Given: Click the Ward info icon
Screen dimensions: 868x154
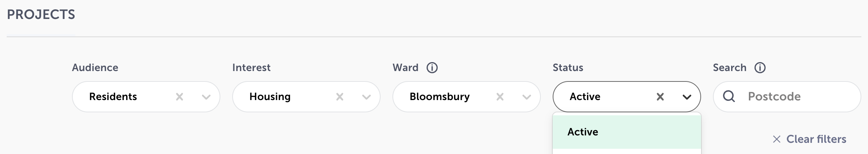Looking at the screenshot, I should tap(432, 68).
